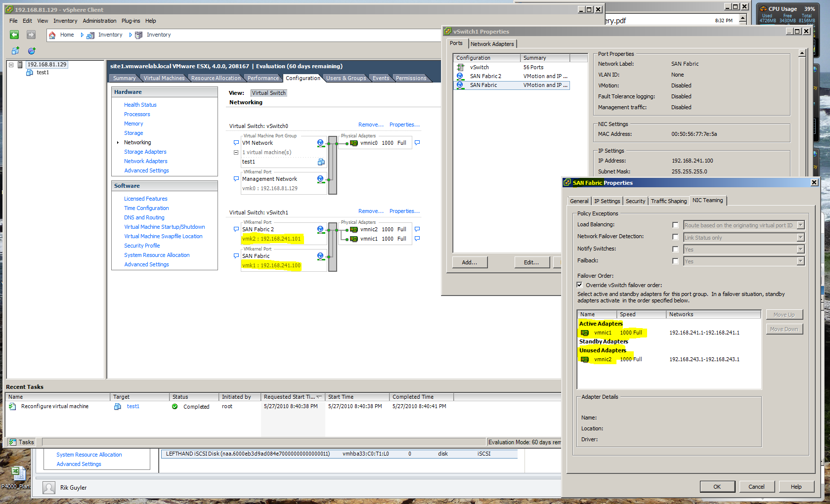Viewport: 830px width, 504px height.
Task: Open the Network Failover Detection dropdown
Action: (800, 238)
